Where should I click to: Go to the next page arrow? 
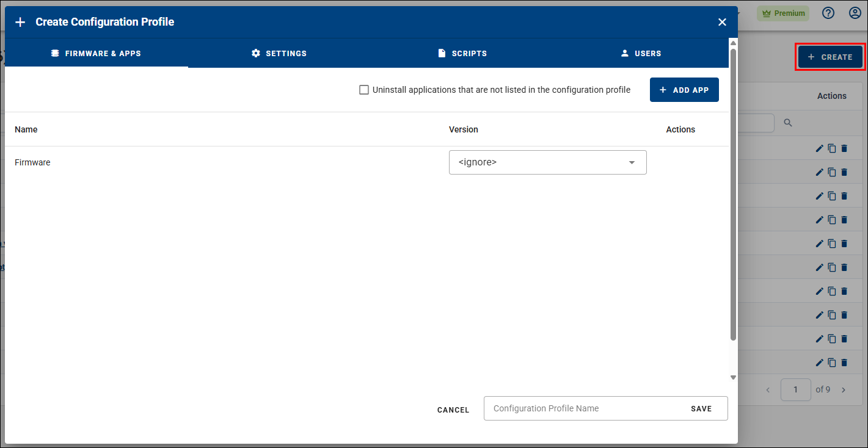pyautogui.click(x=844, y=389)
